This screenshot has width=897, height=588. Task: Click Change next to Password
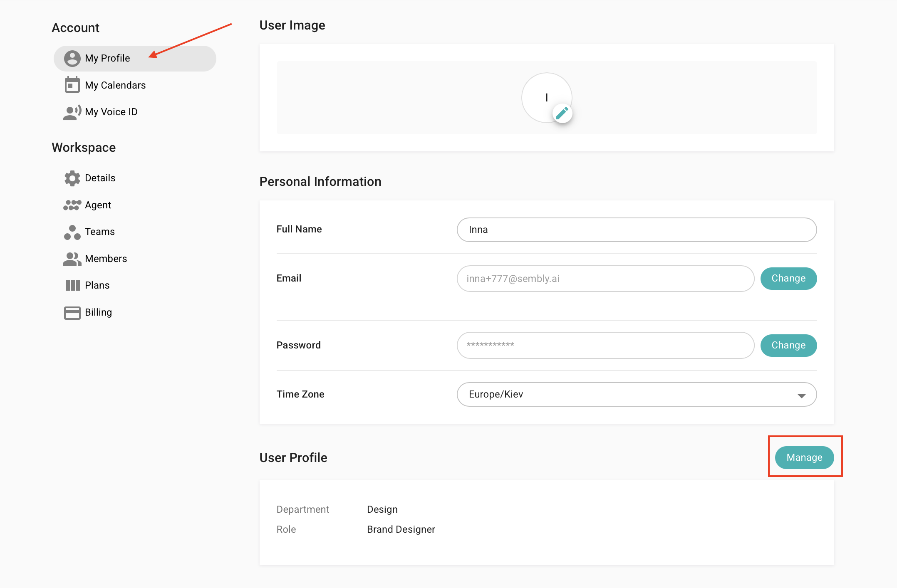pos(788,345)
